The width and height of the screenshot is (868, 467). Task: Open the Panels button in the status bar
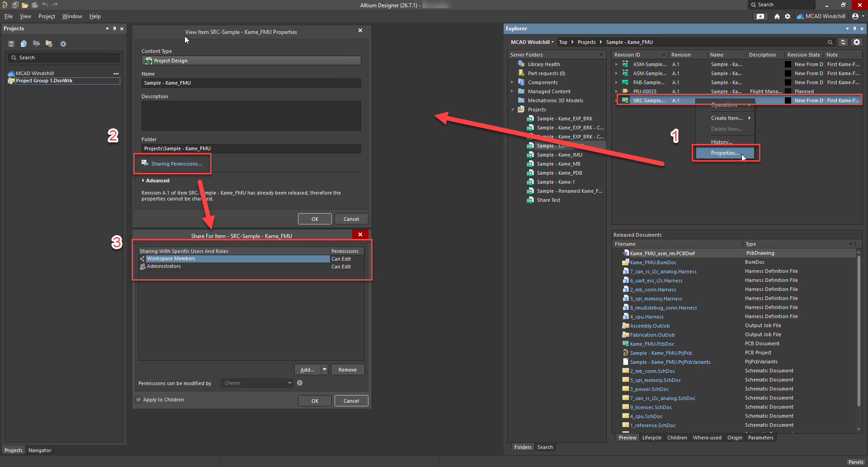pos(856,462)
